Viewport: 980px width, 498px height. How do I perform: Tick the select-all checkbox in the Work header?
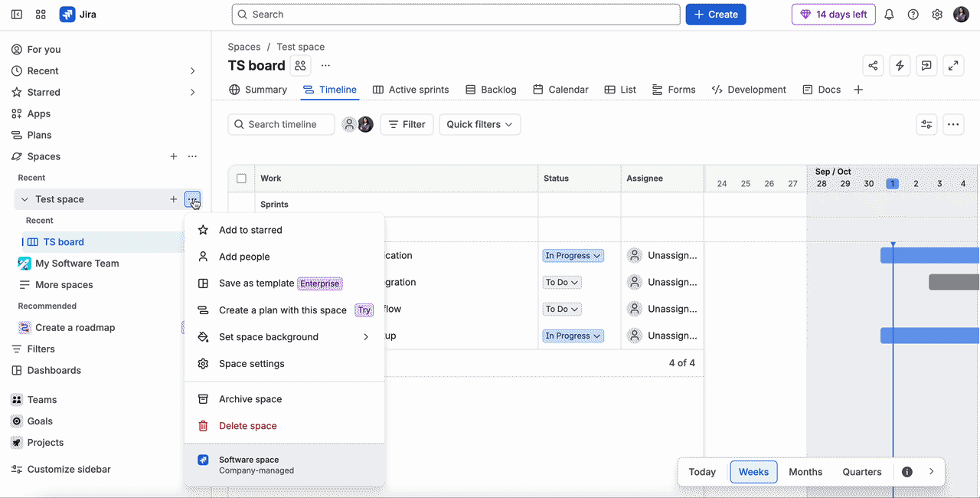242,179
